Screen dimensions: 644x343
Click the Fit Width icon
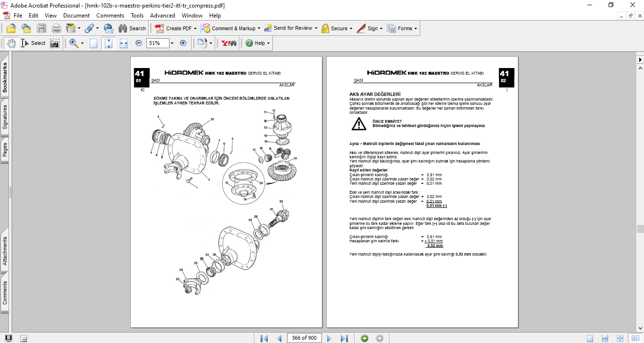124,43
